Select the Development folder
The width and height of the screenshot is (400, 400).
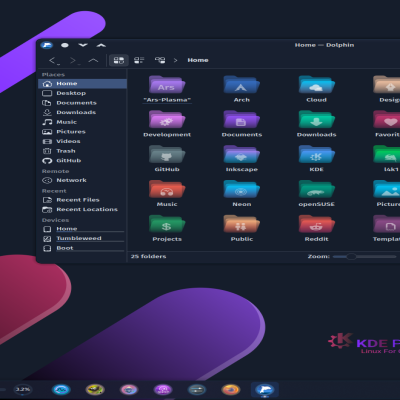pos(167,124)
